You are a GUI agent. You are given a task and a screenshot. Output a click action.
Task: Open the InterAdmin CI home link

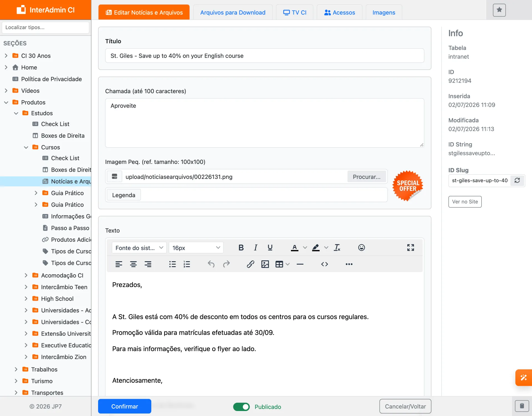click(x=46, y=10)
